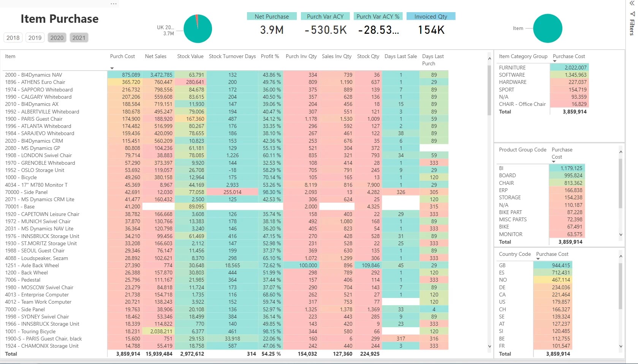Open the report options (…) menu
This screenshot has height=364, width=638.
click(113, 3)
